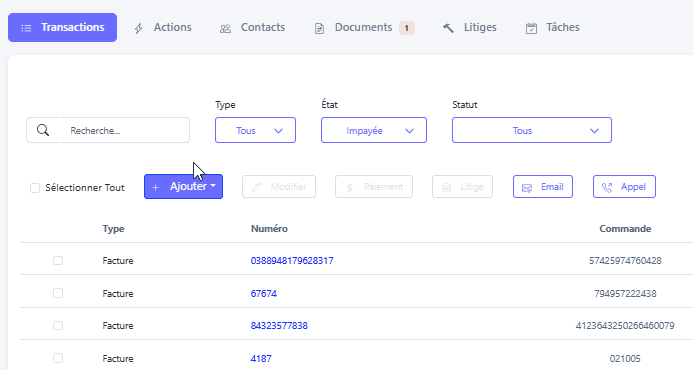
Task: Open the Contacts tab
Action: pos(252,27)
